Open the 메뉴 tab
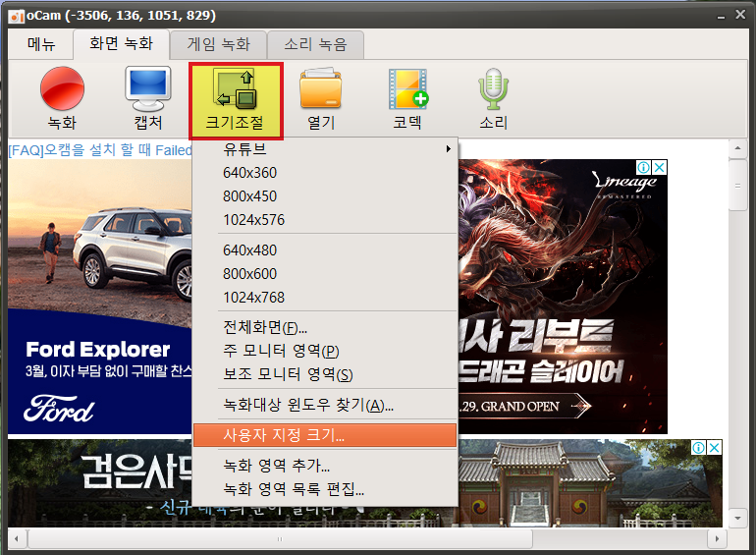Viewport: 756px width, 555px height. [41, 44]
